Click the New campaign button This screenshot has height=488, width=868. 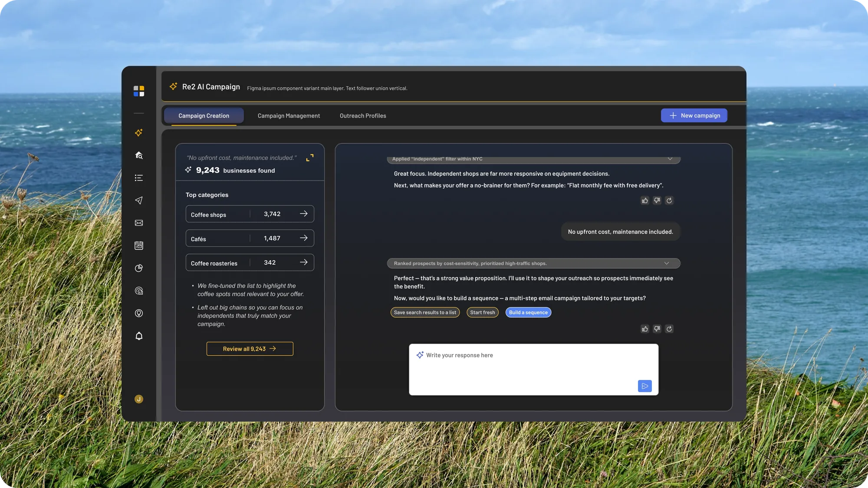coord(694,115)
